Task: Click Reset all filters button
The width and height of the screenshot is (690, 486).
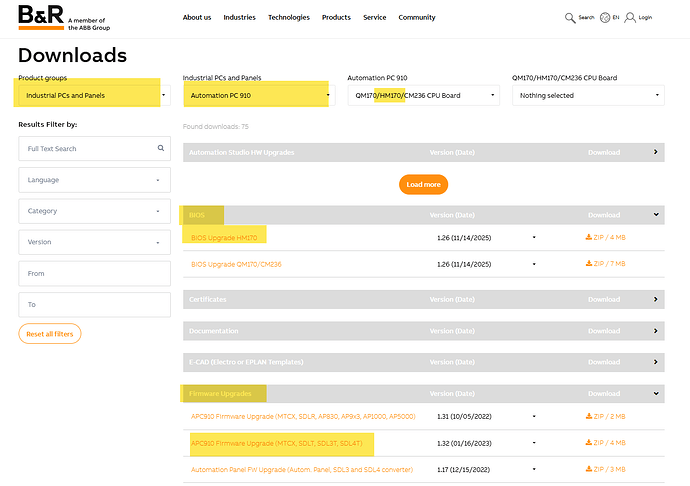Action: [x=50, y=334]
